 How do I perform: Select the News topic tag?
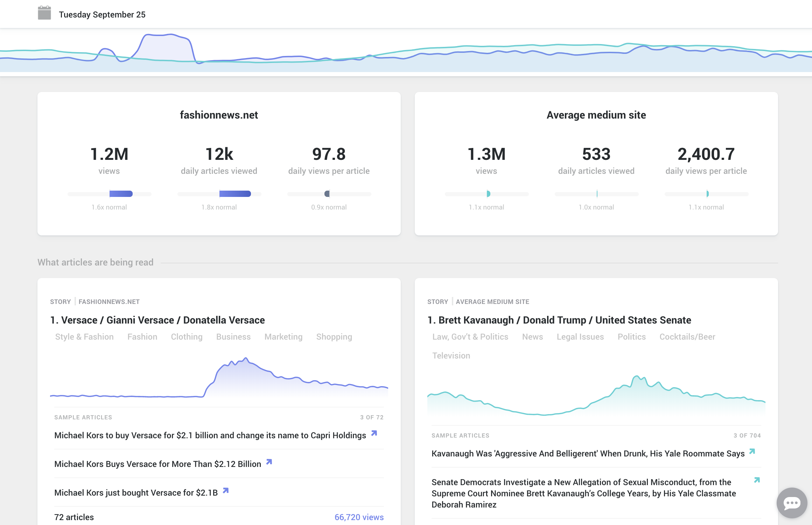(x=533, y=336)
